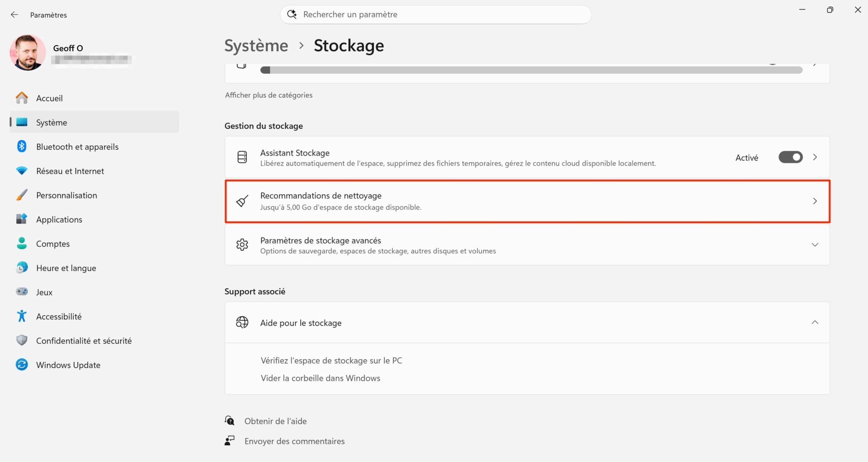Open Recommandations de nettoyage with its chevron

815,201
